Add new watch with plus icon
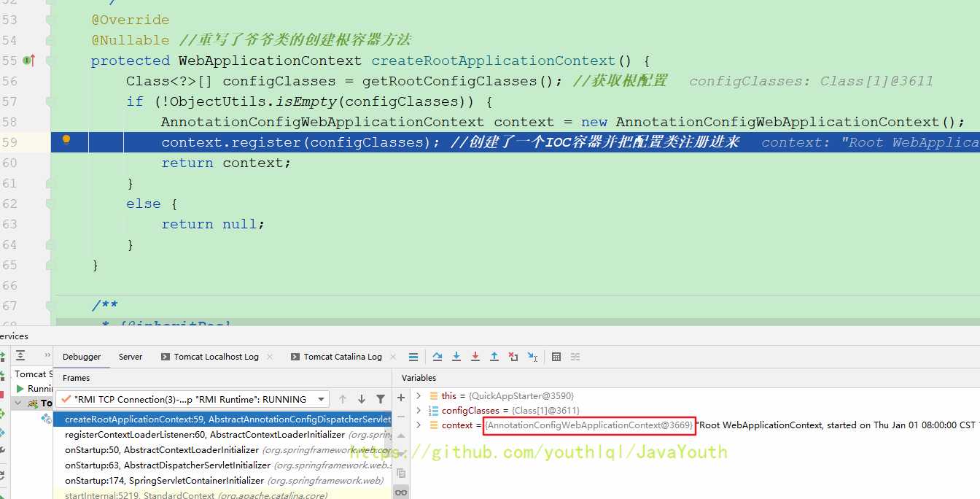 tap(401, 398)
